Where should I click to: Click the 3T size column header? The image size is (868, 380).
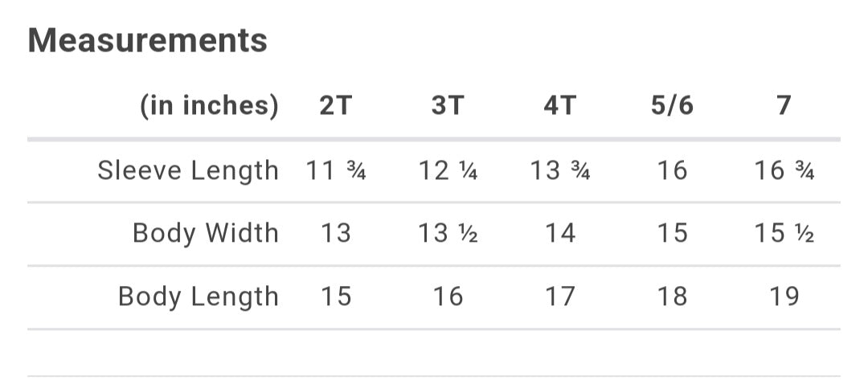coord(448,105)
